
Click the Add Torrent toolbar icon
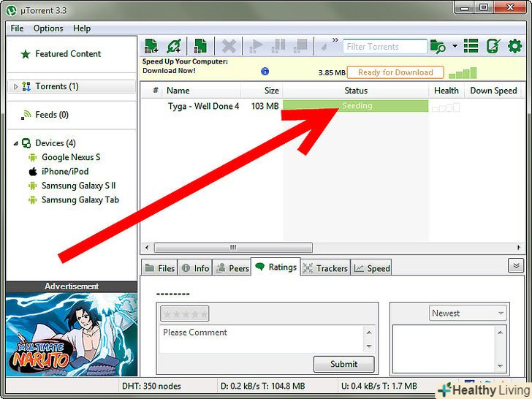[x=151, y=46]
